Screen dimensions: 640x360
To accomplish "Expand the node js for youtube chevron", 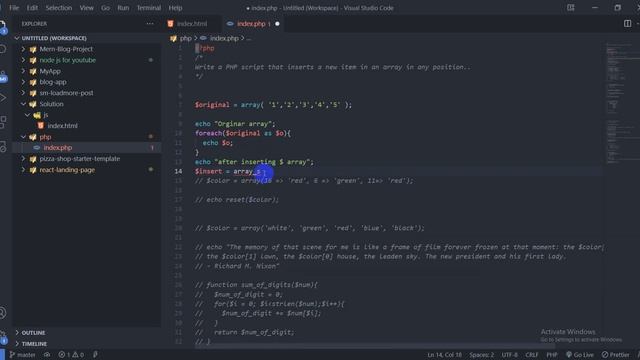I will click(x=23, y=60).
